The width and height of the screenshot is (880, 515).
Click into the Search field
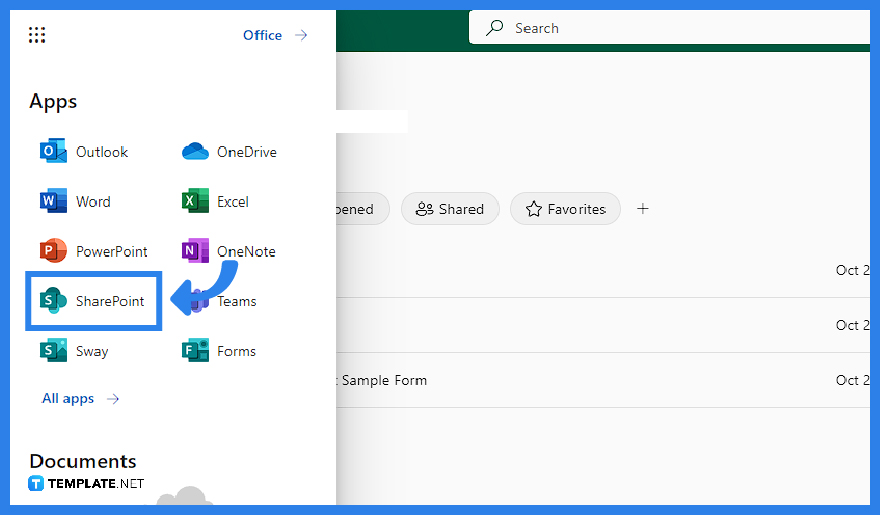click(x=669, y=27)
